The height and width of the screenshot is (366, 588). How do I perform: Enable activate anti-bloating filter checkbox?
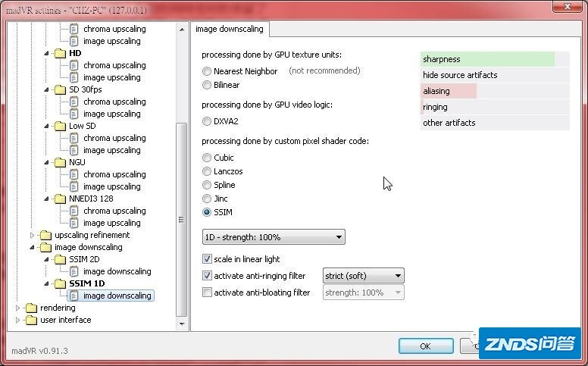207,292
